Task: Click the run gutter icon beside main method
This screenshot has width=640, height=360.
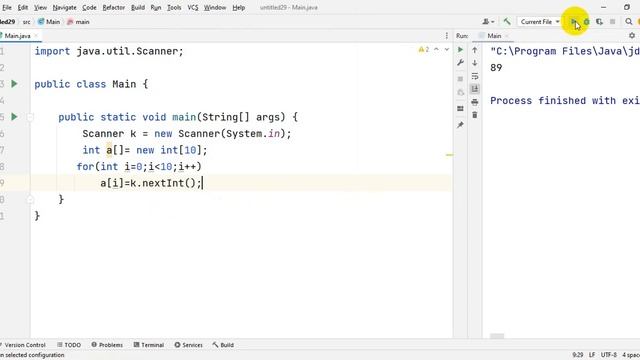Action: click(14, 117)
